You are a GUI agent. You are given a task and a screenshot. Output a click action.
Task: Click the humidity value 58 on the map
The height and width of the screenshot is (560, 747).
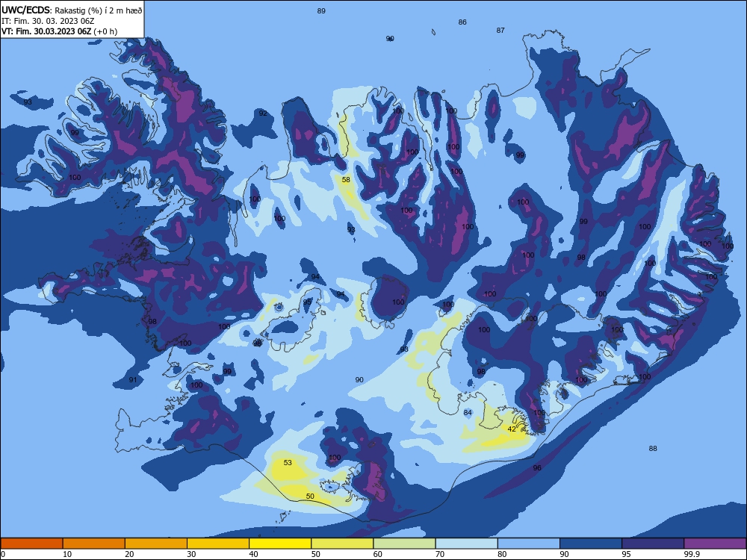coord(346,179)
